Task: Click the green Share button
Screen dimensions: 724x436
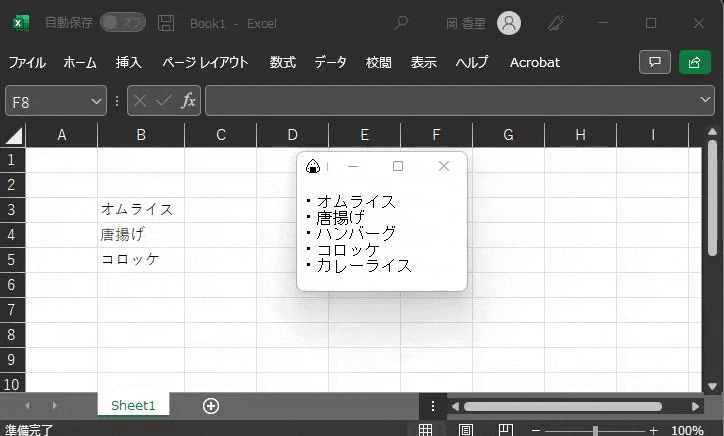Action: [x=694, y=62]
